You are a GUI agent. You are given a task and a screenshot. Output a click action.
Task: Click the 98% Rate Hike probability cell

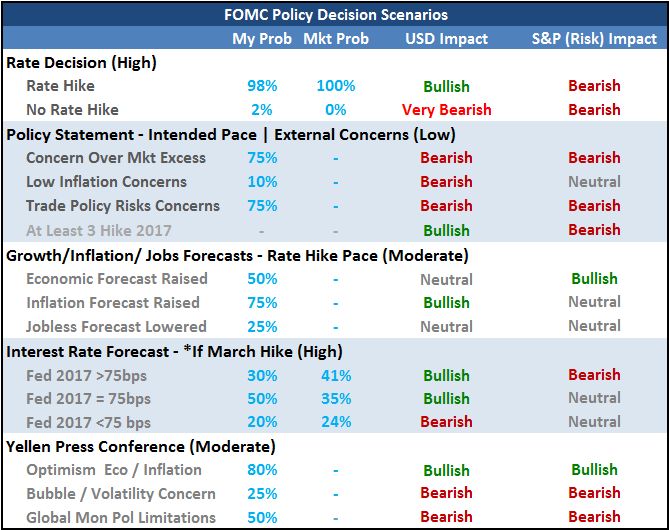point(262,86)
